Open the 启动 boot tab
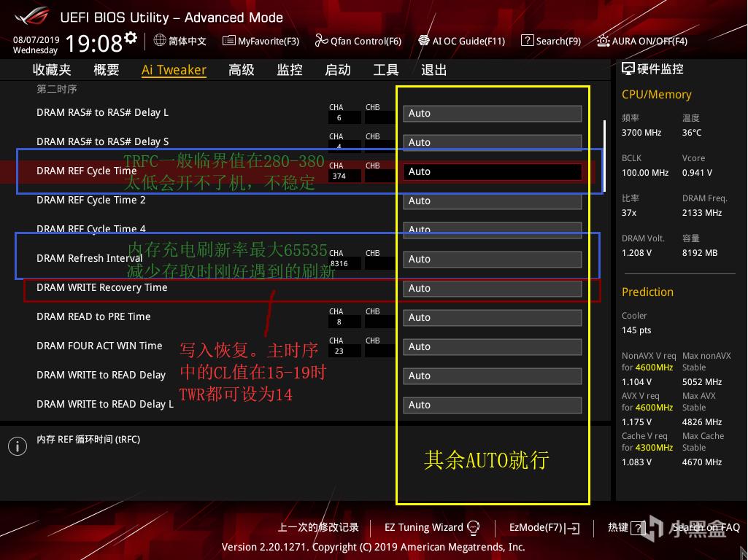 338,70
